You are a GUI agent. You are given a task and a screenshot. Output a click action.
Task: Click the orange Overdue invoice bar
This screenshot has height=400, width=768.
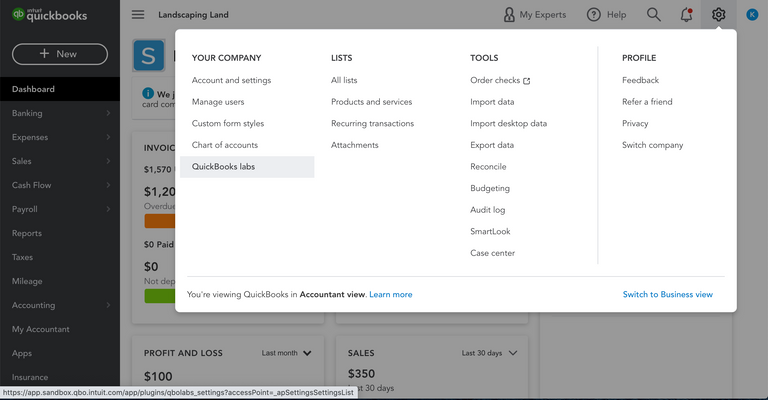[160, 221]
